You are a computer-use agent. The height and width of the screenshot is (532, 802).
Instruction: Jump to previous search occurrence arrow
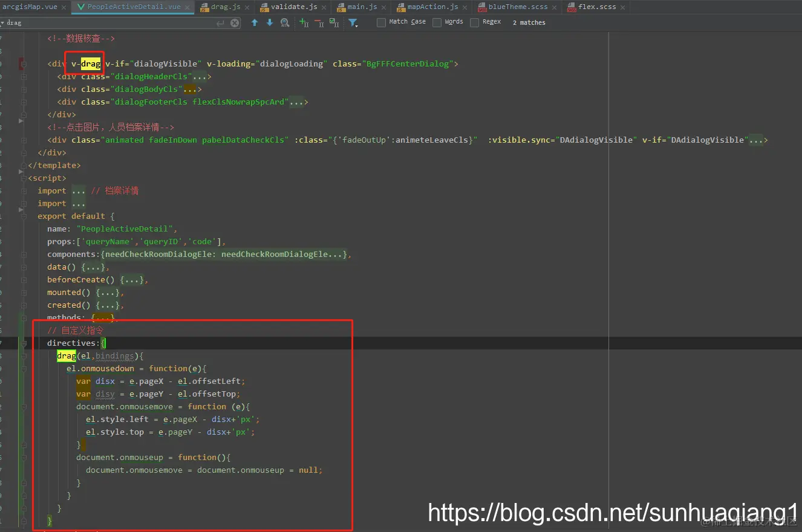(x=255, y=22)
